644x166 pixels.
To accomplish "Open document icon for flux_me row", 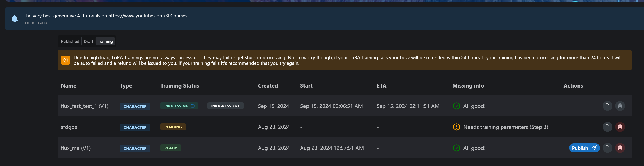I will (607, 148).
